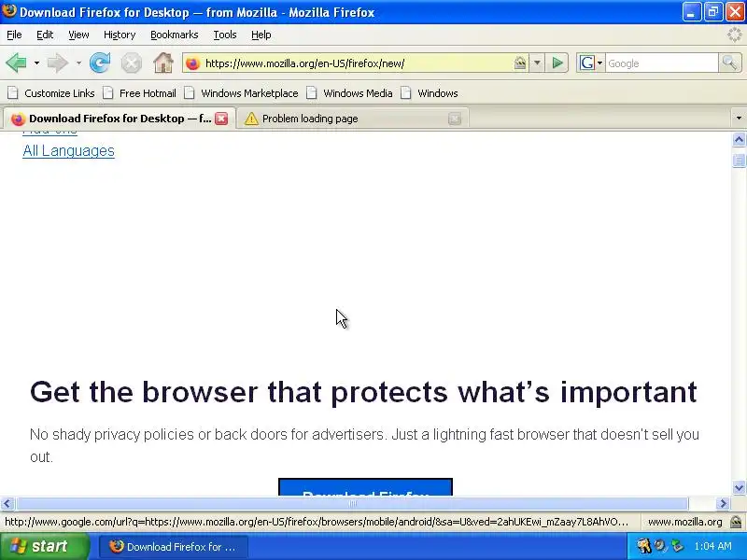Screen dimensions: 747x560
Task: Click the 1:04 AM taskbar clock
Action: (x=712, y=546)
